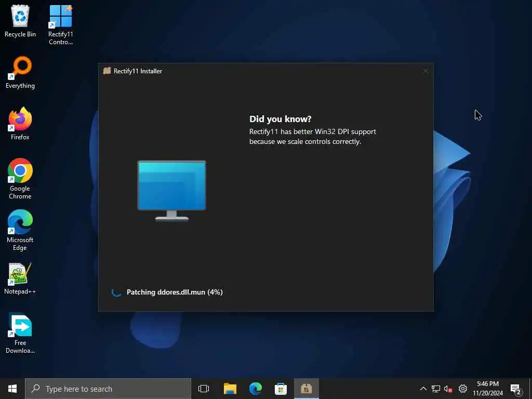532x399 pixels.
Task: Open Microsoft Store from the taskbar
Action: point(281,389)
